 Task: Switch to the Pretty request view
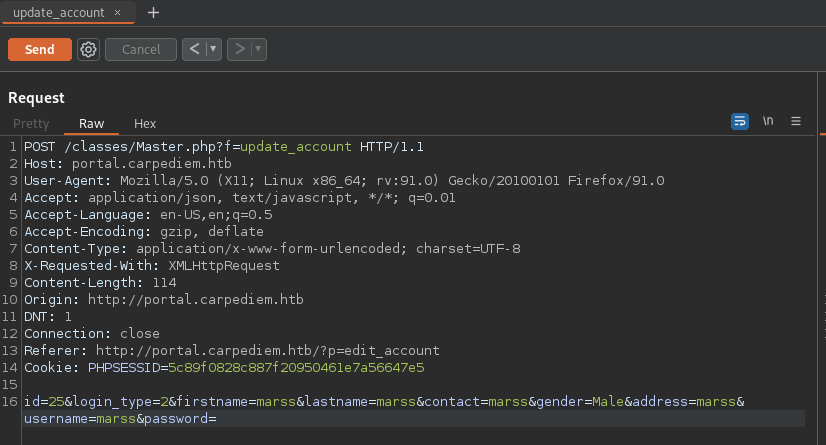pos(31,123)
